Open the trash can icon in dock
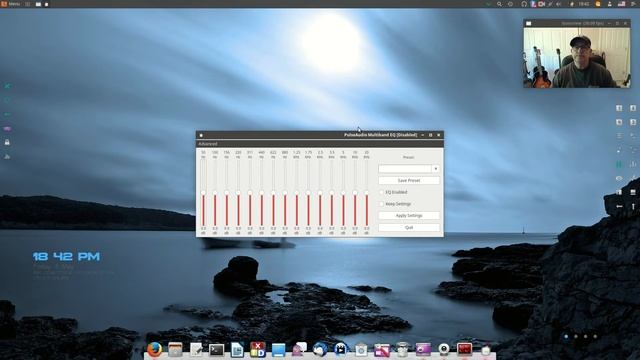The height and width of the screenshot is (360, 640). 402,350
